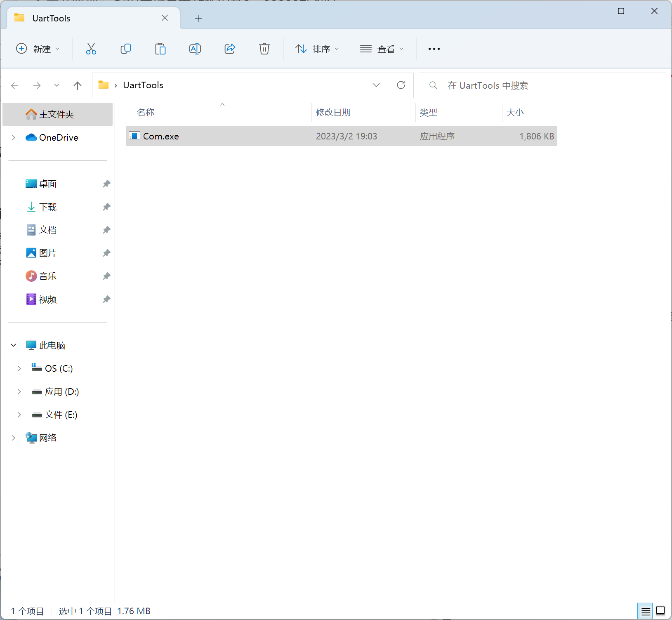The image size is (672, 620).
Task: Expand the OS (C:) drive node
Action: (x=19, y=368)
